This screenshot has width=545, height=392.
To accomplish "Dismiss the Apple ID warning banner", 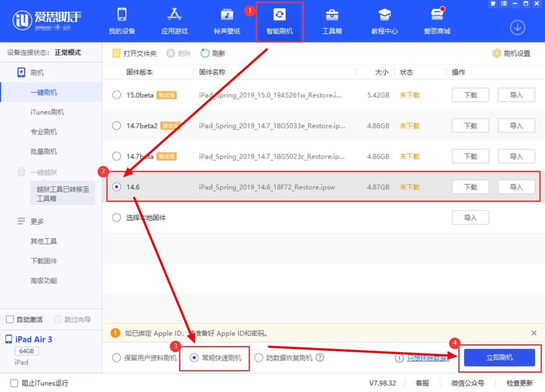I will point(534,333).
